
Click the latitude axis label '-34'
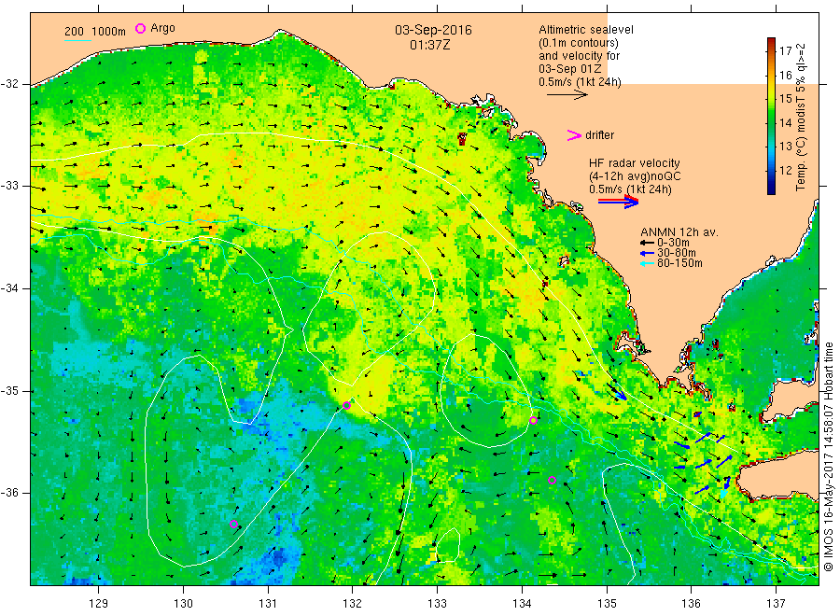(9, 288)
